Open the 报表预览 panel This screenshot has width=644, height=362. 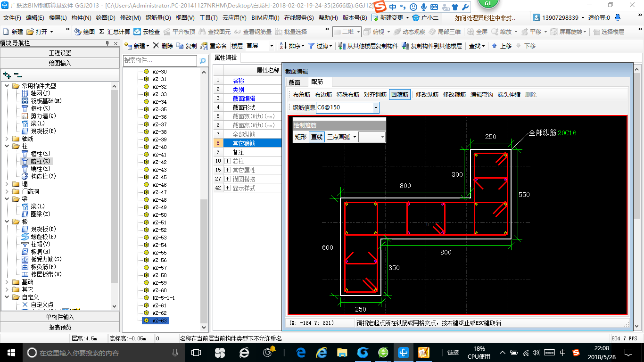click(x=60, y=327)
